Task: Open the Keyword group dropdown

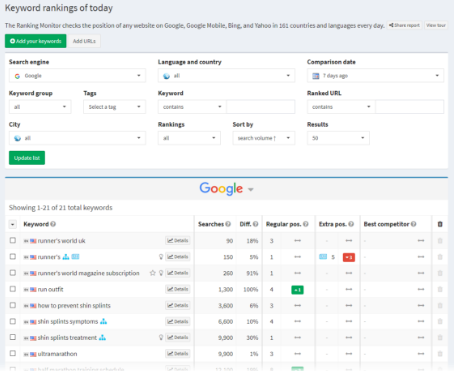Action: [x=40, y=107]
